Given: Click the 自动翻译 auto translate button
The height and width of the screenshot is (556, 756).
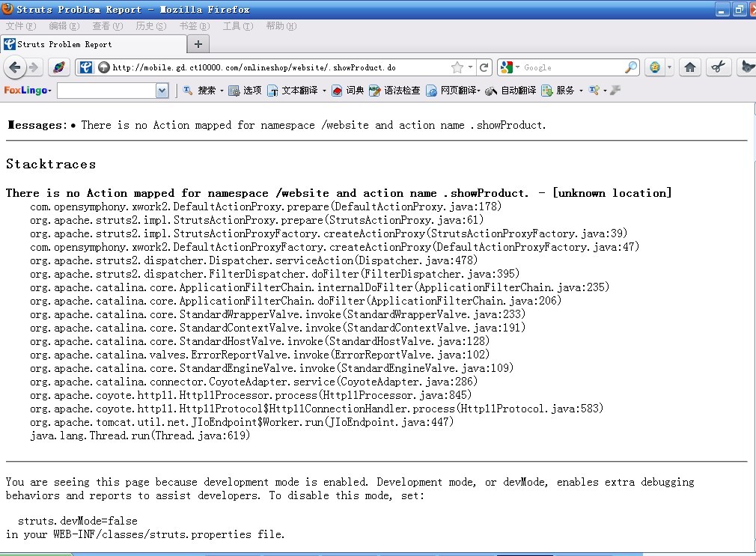Looking at the screenshot, I should (511, 91).
